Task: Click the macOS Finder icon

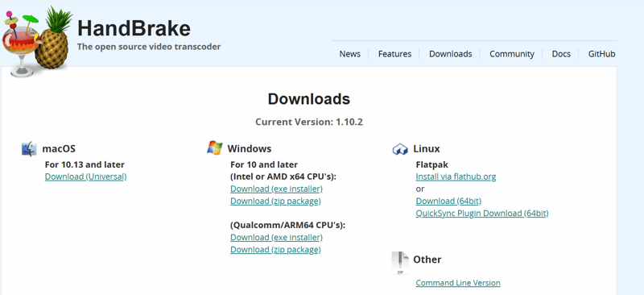Action: point(29,149)
